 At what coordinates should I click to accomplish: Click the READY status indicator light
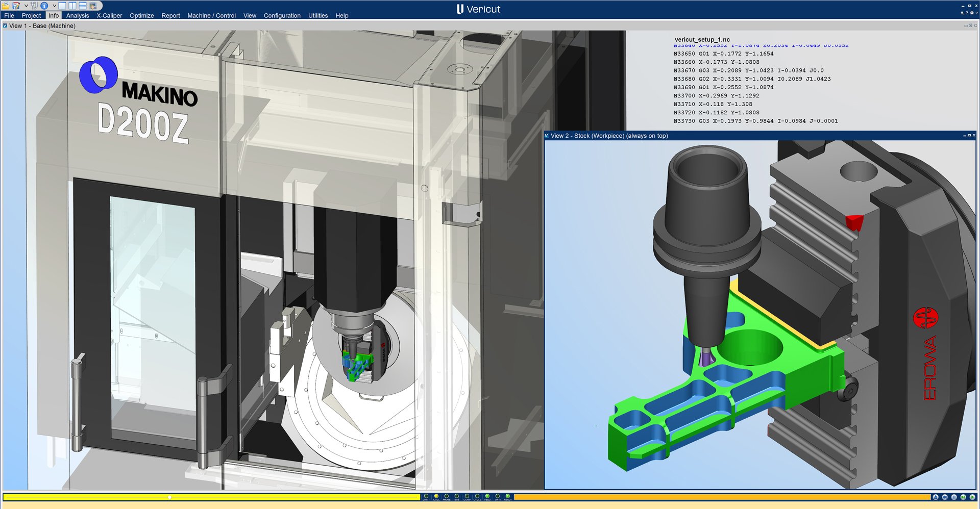[508, 496]
